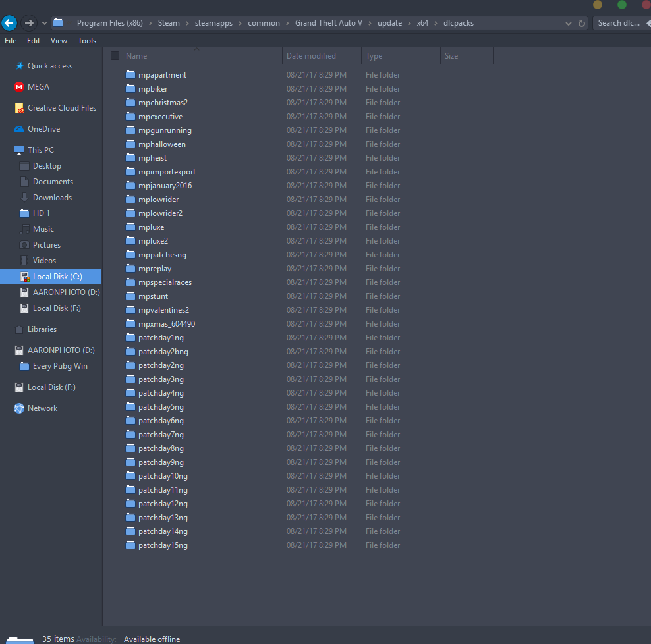The height and width of the screenshot is (644, 651).
Task: Expand chevron after steamapps breadcrumb
Action: [x=240, y=23]
